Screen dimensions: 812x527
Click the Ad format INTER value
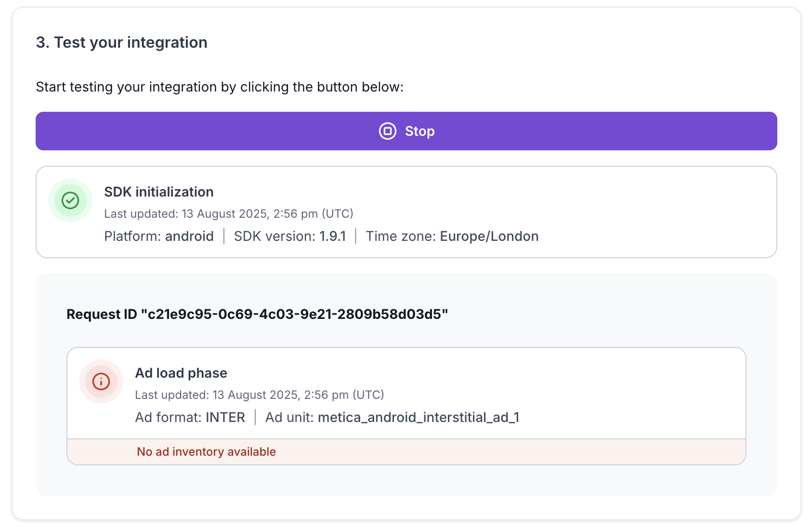coord(225,417)
